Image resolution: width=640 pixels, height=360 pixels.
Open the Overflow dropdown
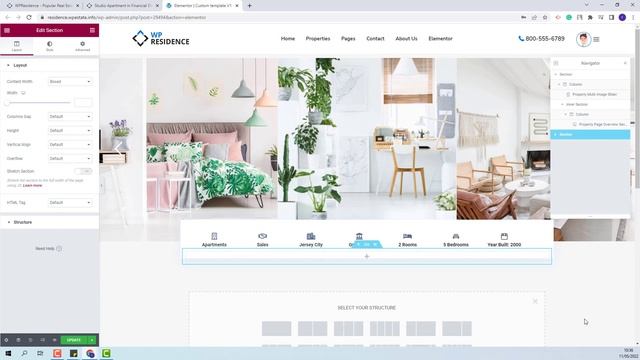(x=70, y=158)
